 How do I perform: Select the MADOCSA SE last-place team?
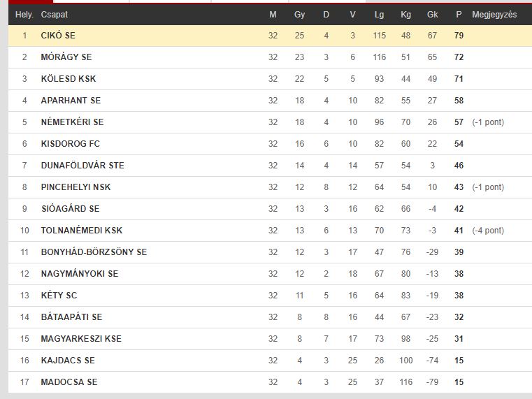(69, 382)
